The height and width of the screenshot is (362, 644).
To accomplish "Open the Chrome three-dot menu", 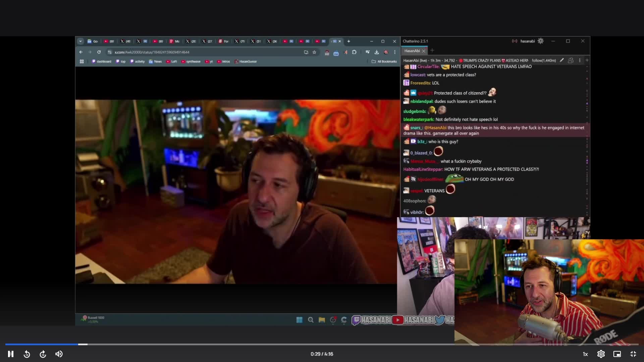I will coord(395,52).
